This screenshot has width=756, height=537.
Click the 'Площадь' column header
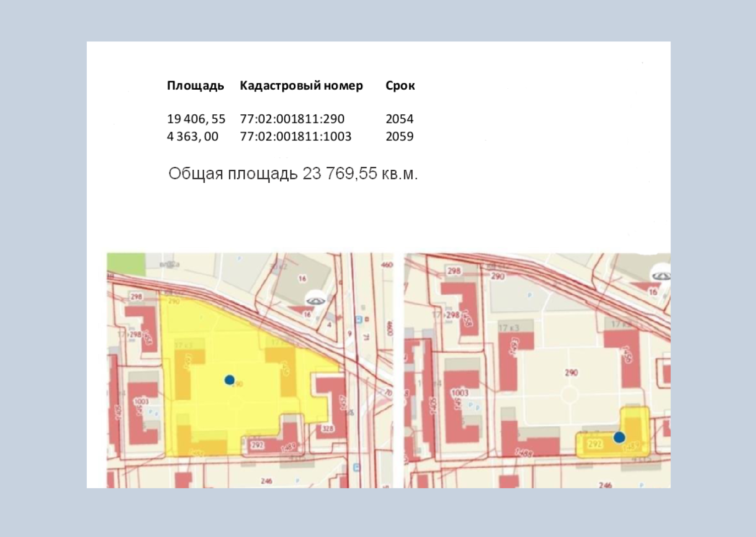pyautogui.click(x=195, y=86)
